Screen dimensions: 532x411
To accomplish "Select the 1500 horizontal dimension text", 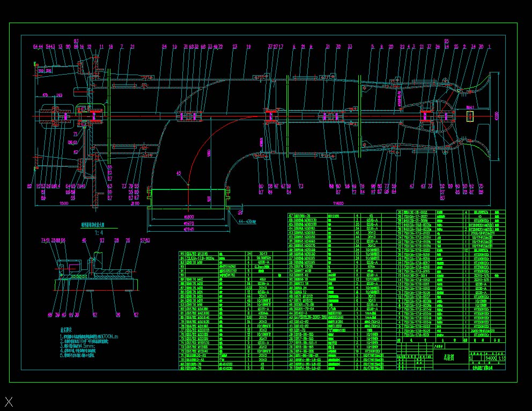I will [x=64, y=203].
